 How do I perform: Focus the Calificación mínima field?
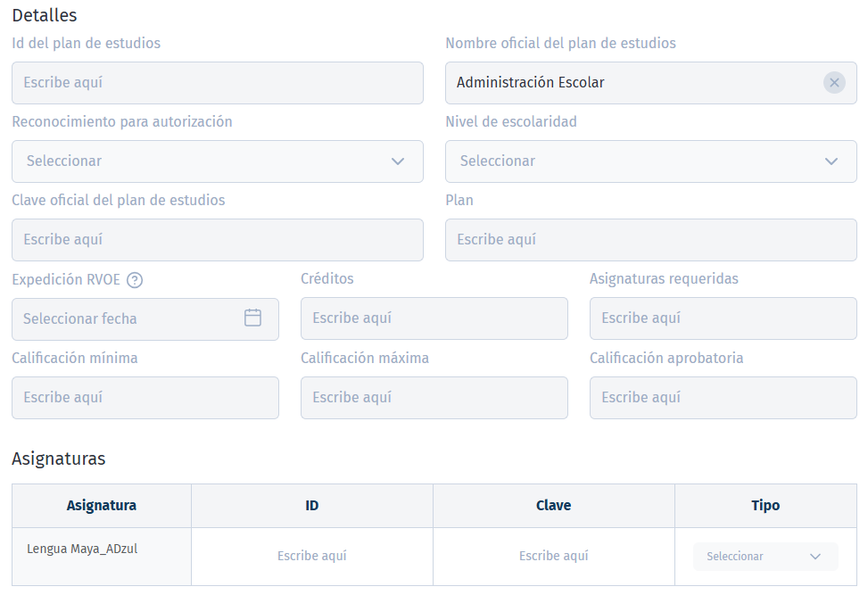coord(145,398)
